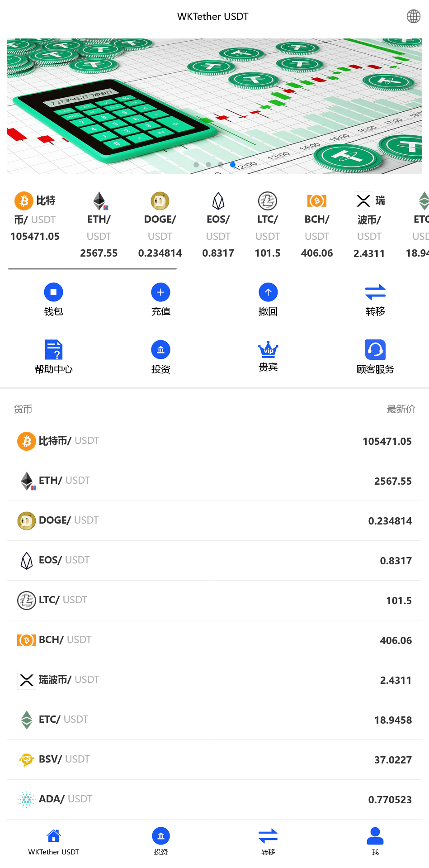Tap the 撤回 withdraw arrow icon
The width and height of the screenshot is (429, 868).
pyautogui.click(x=268, y=292)
